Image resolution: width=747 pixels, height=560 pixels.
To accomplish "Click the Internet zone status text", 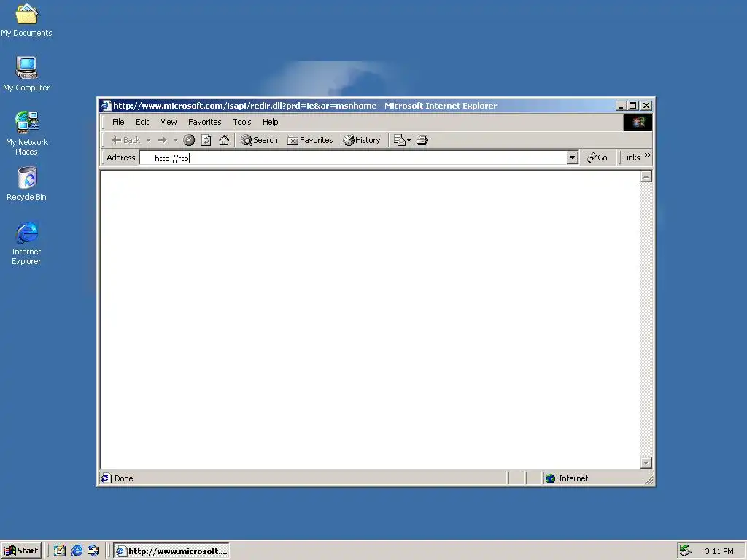I will click(x=573, y=478).
